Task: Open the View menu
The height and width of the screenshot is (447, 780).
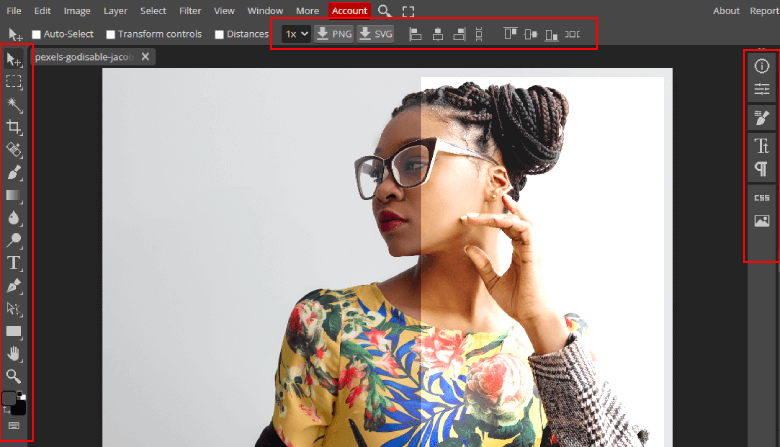Action: tap(224, 11)
